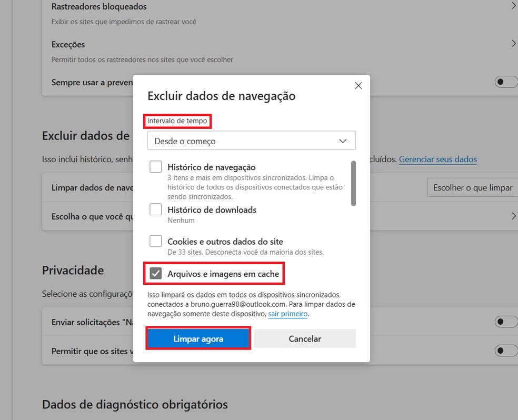Viewport: 518px width, 420px height.
Task: Open the Gerenciar seus dados link
Action: click(438, 159)
